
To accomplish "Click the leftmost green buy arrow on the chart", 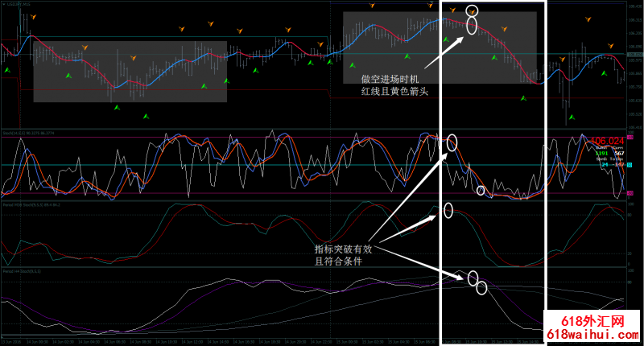I will (x=6, y=71).
